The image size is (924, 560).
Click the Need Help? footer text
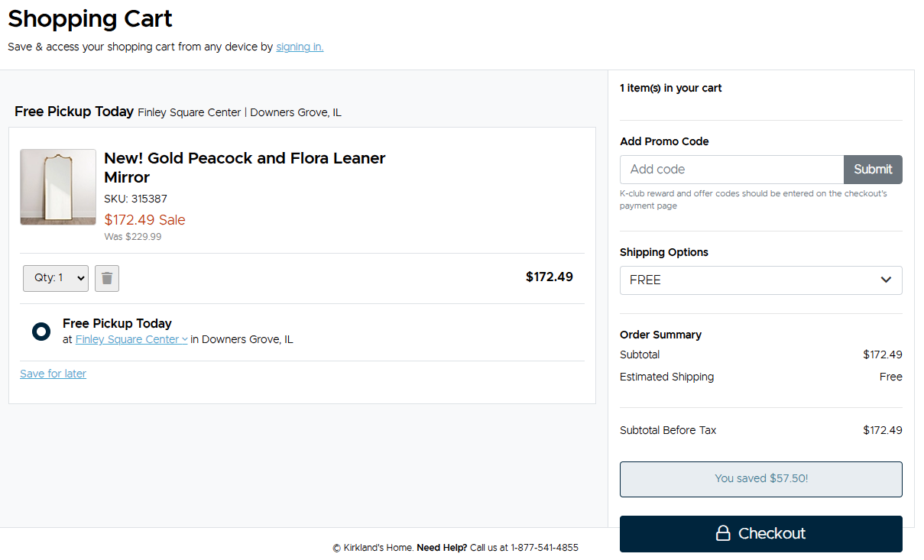[x=442, y=548]
